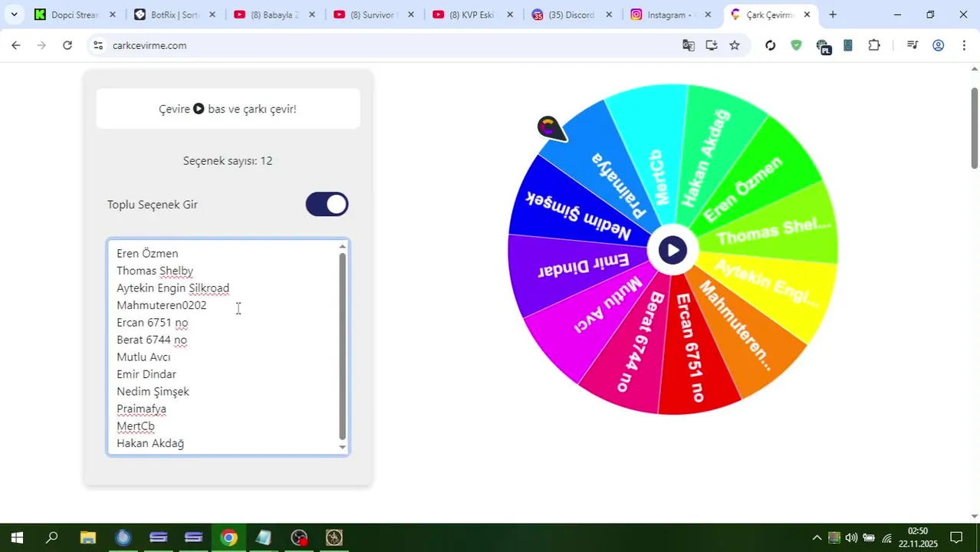Viewport: 980px width, 552px height.
Task: Spin the wheel with center play button
Action: pyautogui.click(x=673, y=250)
